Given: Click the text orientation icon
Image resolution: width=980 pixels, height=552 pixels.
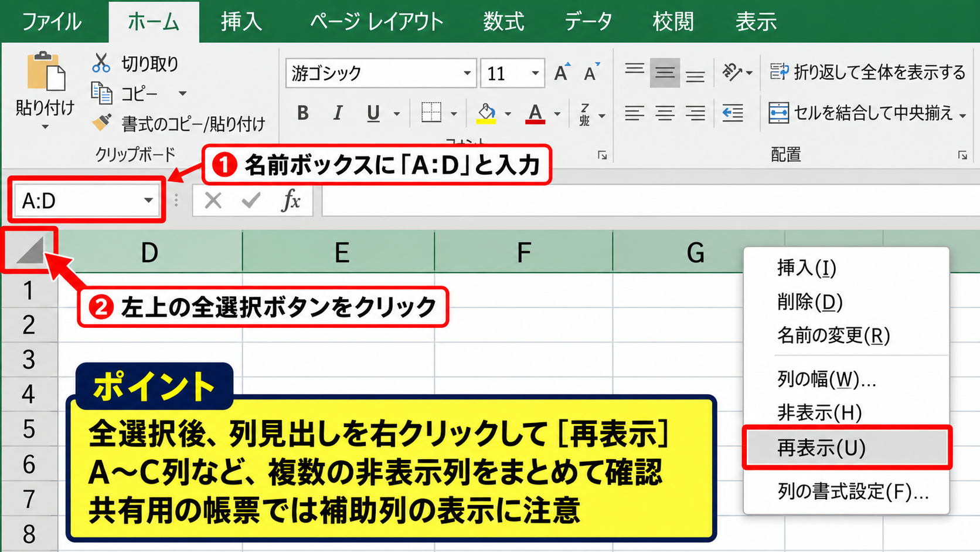Looking at the screenshot, I should (x=732, y=72).
